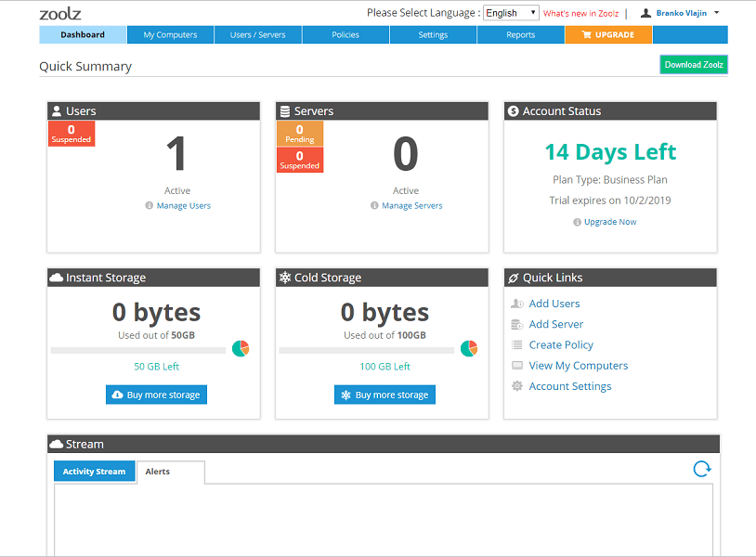Switch to the Alerts tab
756x557 pixels.
click(x=171, y=472)
